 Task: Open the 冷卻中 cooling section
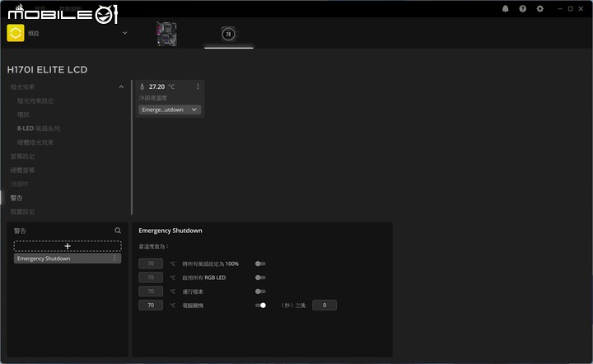tap(19, 184)
